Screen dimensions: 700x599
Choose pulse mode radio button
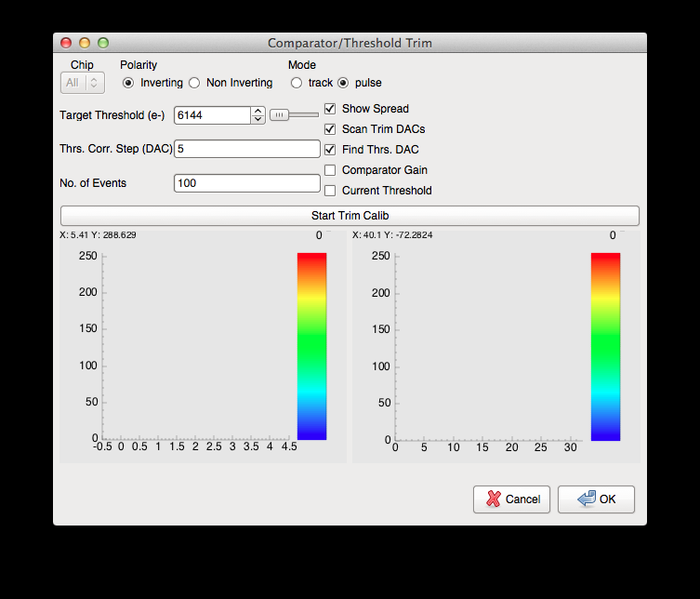point(343,83)
